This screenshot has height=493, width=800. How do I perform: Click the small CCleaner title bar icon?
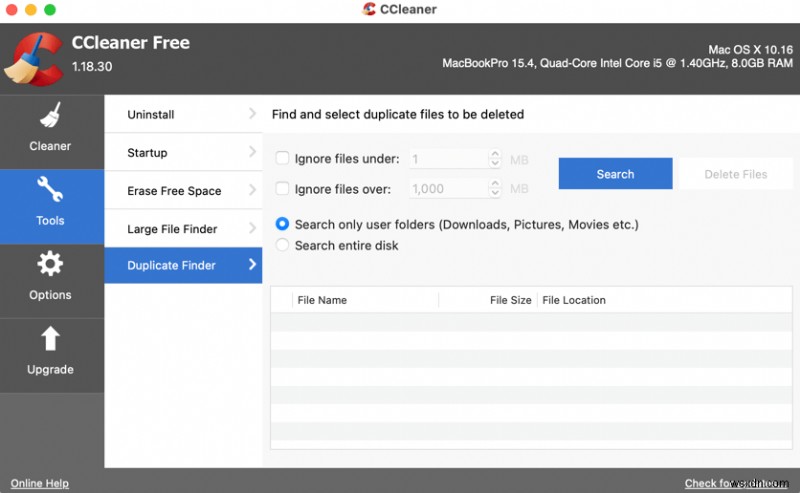coord(369,9)
